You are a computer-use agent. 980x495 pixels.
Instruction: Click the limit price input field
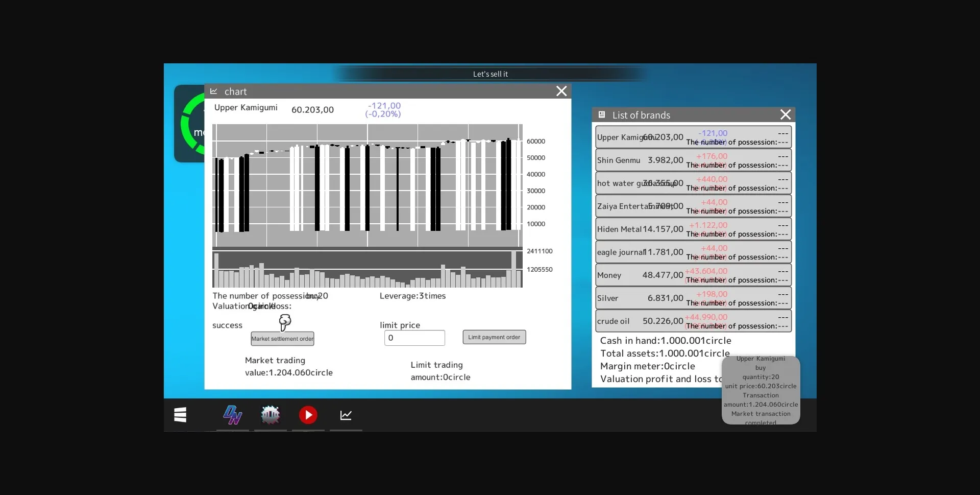click(414, 338)
